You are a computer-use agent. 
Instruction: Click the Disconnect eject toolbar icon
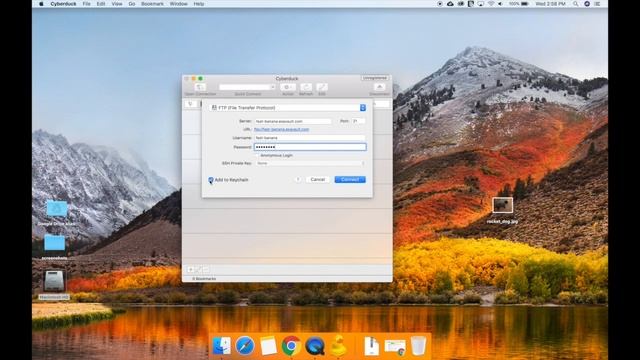point(379,87)
